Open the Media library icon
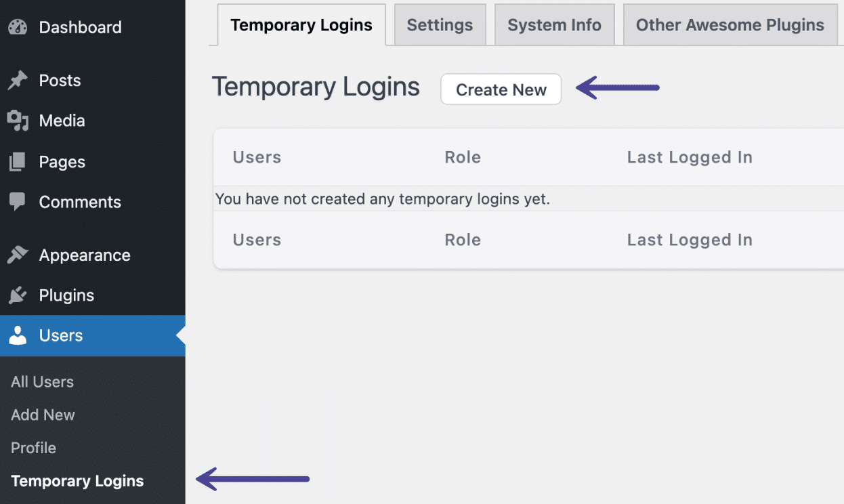The image size is (844, 504). point(17,121)
